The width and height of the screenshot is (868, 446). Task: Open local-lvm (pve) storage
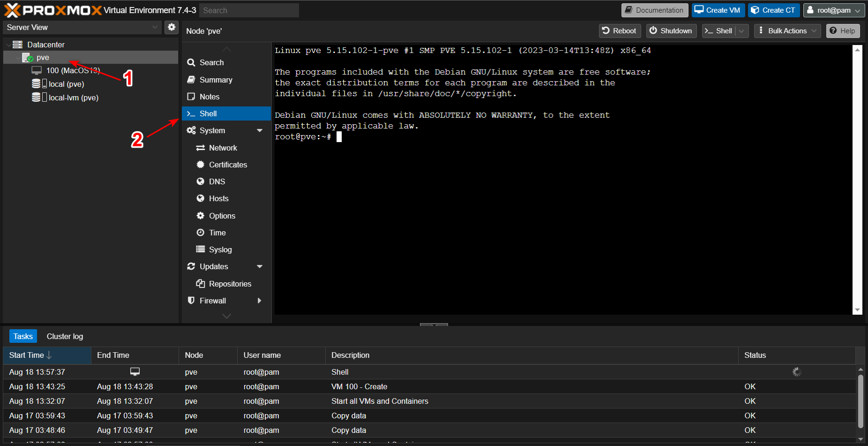click(73, 98)
